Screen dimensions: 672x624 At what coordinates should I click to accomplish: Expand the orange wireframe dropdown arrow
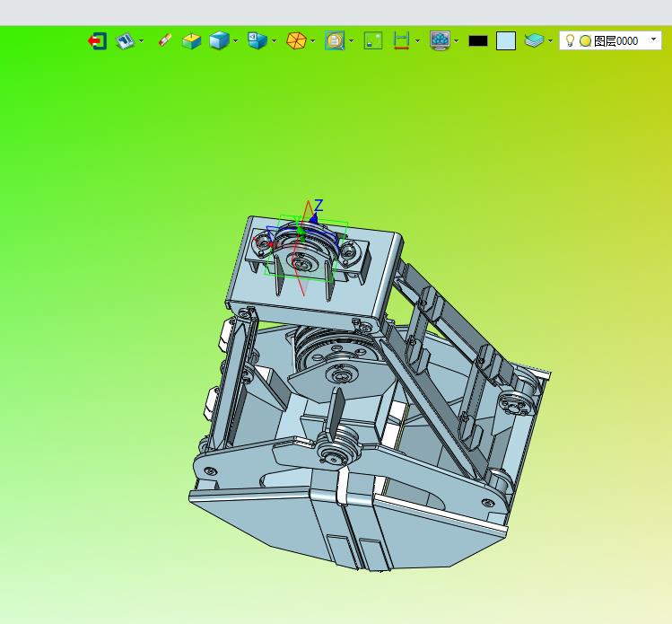(313, 41)
